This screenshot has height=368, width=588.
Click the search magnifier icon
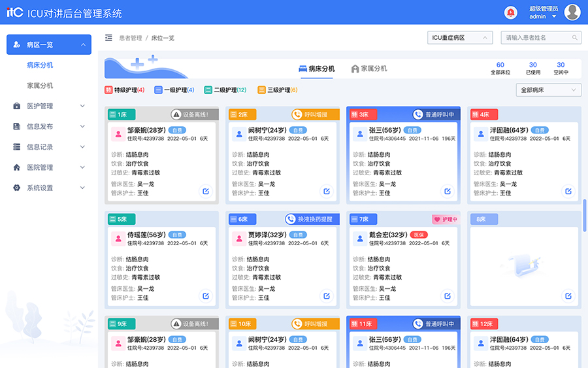(x=574, y=38)
